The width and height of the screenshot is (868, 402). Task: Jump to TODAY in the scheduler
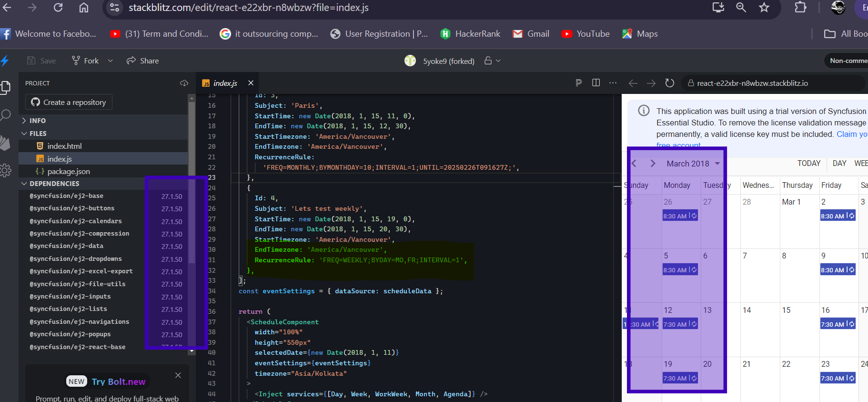(809, 164)
